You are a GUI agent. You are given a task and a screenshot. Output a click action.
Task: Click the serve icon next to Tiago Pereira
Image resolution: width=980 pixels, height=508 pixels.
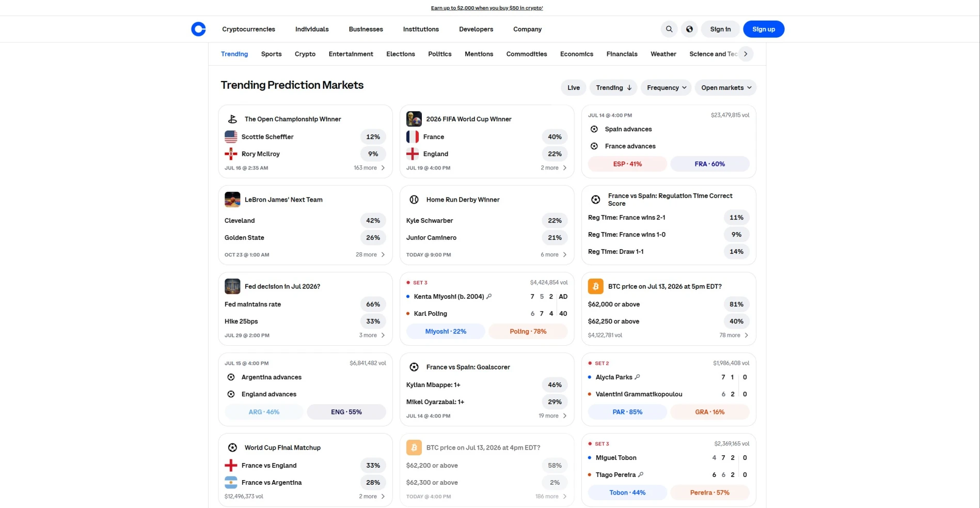click(x=641, y=474)
